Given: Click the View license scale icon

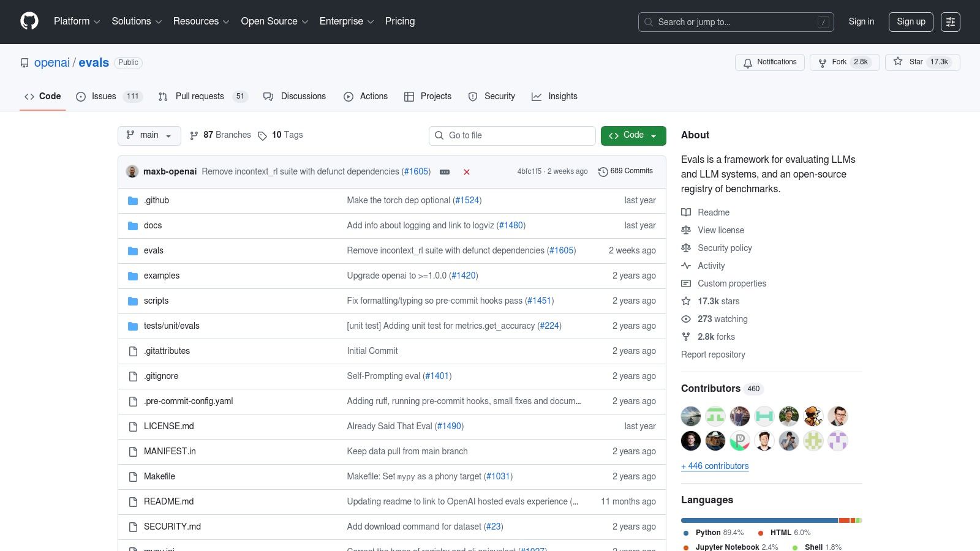Looking at the screenshot, I should tap(686, 230).
